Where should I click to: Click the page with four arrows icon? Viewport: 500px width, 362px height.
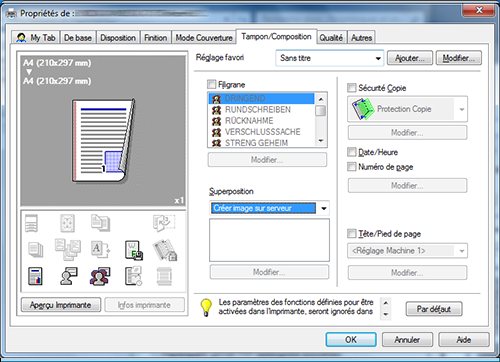[67, 223]
